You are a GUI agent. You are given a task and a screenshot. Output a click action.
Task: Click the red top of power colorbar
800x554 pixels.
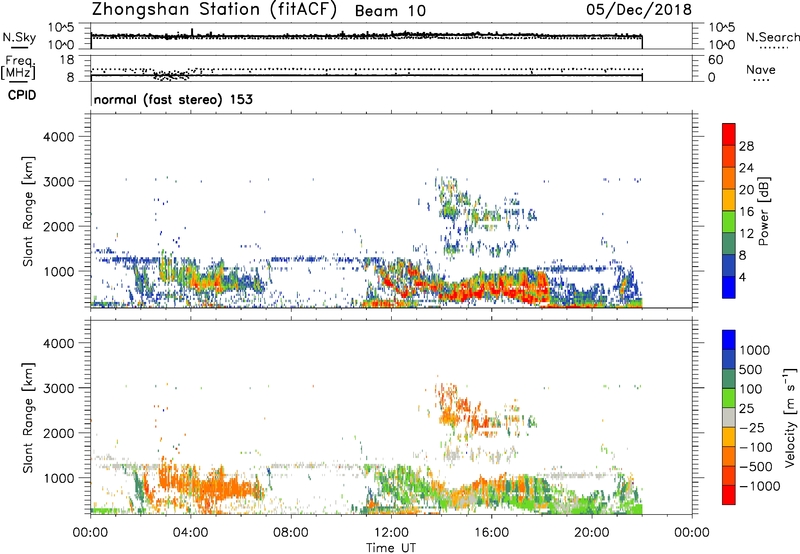[729, 134]
